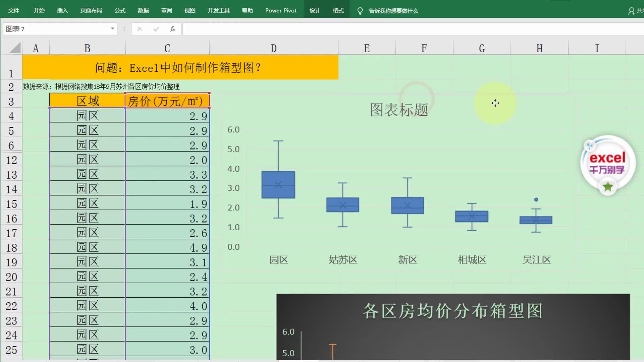Select column A header
Screen dimensions: 644x362
point(36,48)
